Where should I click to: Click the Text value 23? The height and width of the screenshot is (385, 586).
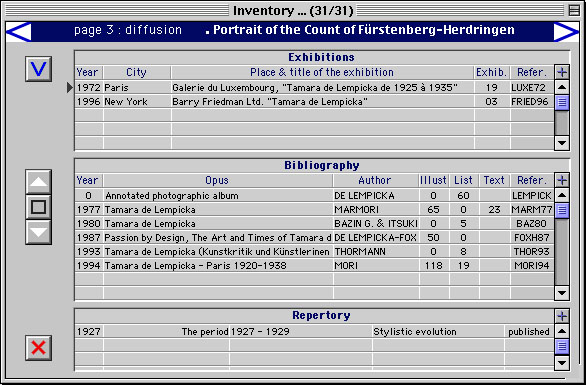point(494,210)
